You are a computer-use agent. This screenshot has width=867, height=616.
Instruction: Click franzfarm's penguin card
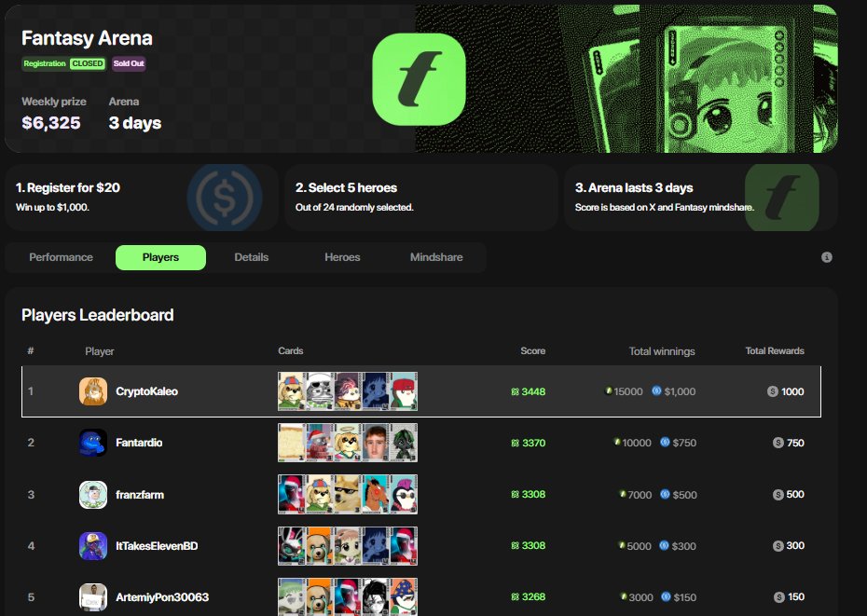coord(404,494)
